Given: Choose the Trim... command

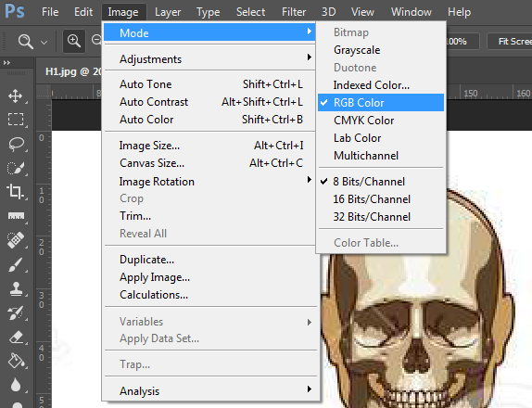Looking at the screenshot, I should [x=209, y=215].
